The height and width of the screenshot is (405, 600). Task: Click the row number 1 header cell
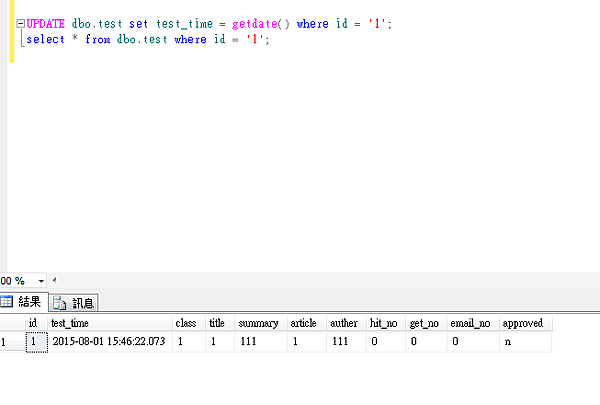(13, 341)
